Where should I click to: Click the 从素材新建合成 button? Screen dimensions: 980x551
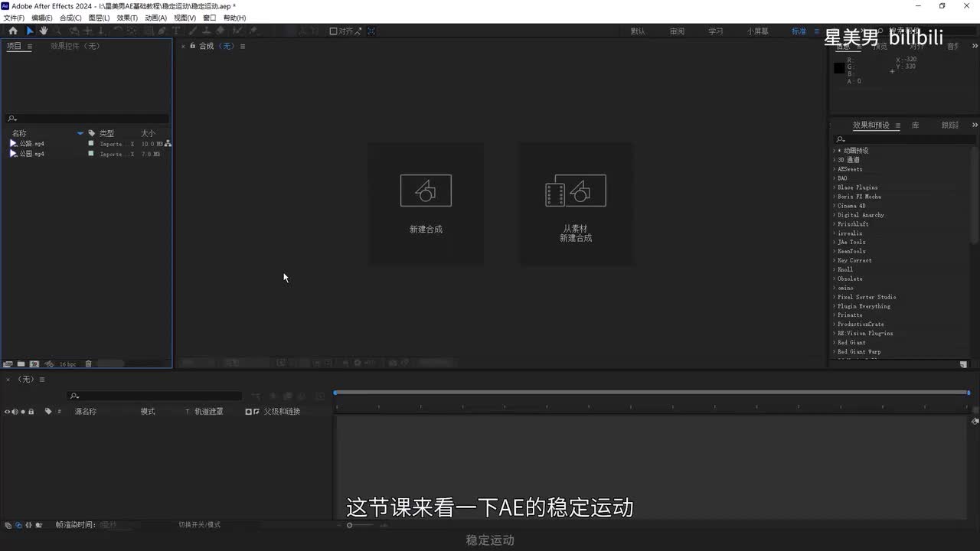tap(576, 204)
